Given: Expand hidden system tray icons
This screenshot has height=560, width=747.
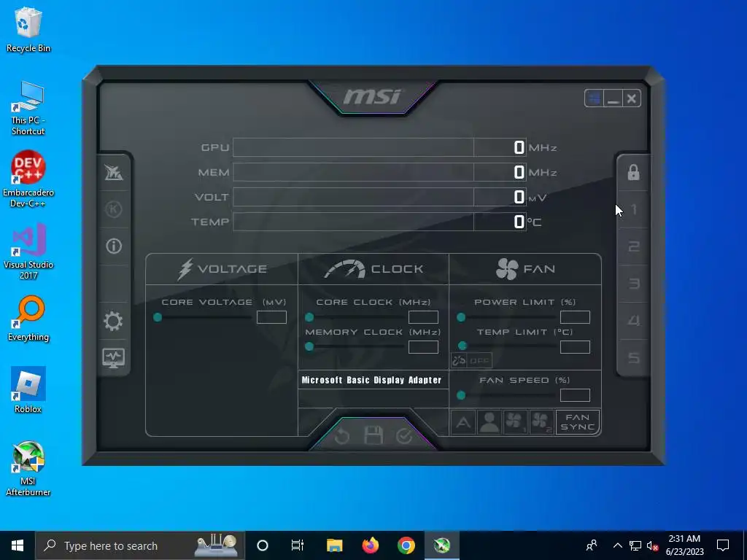Looking at the screenshot, I should click(x=617, y=545).
